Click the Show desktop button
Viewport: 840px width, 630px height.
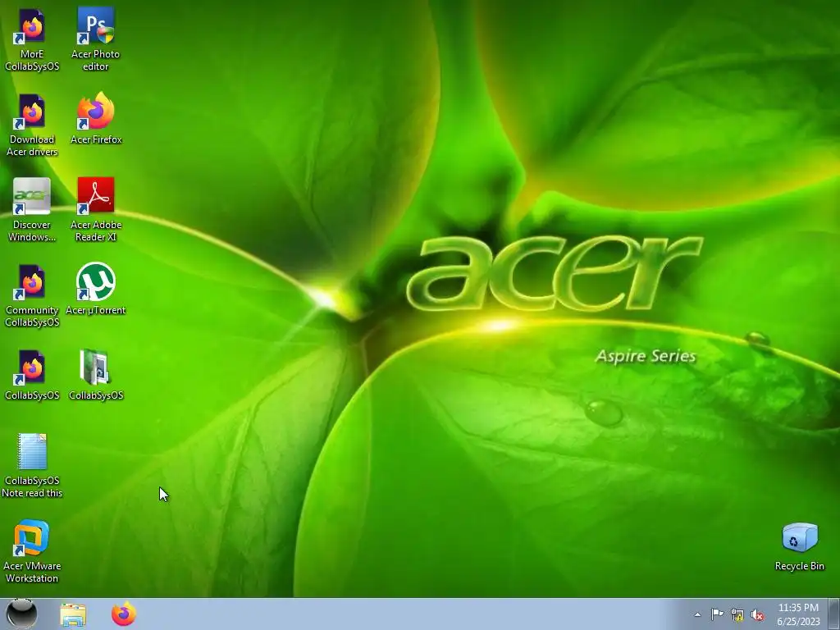[834, 614]
